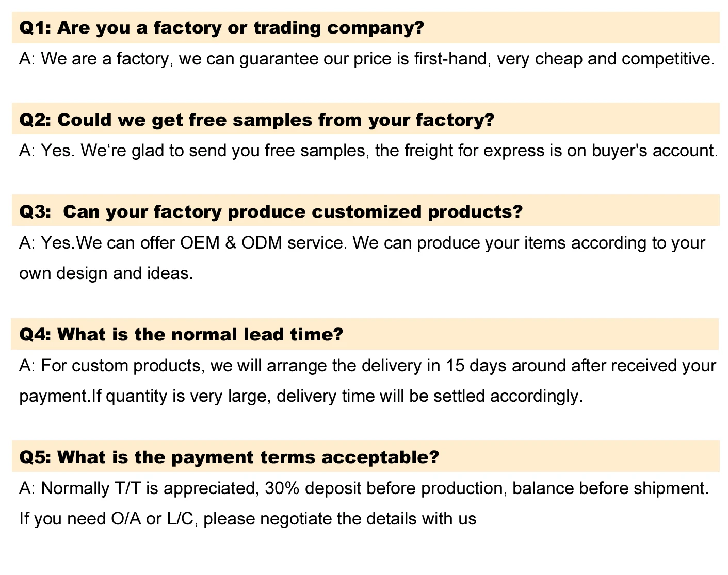Click the 'own design and ideas' line
The image size is (728, 575).
[x=106, y=273]
